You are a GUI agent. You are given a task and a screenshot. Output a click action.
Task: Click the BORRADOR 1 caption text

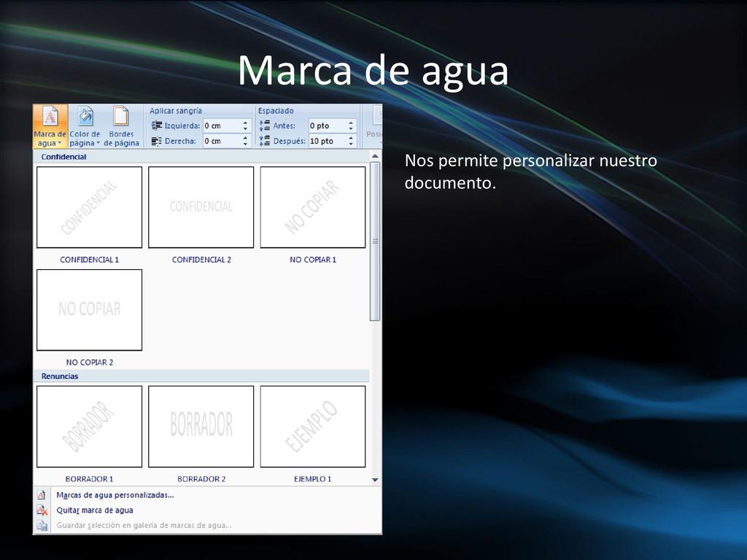coord(89,479)
